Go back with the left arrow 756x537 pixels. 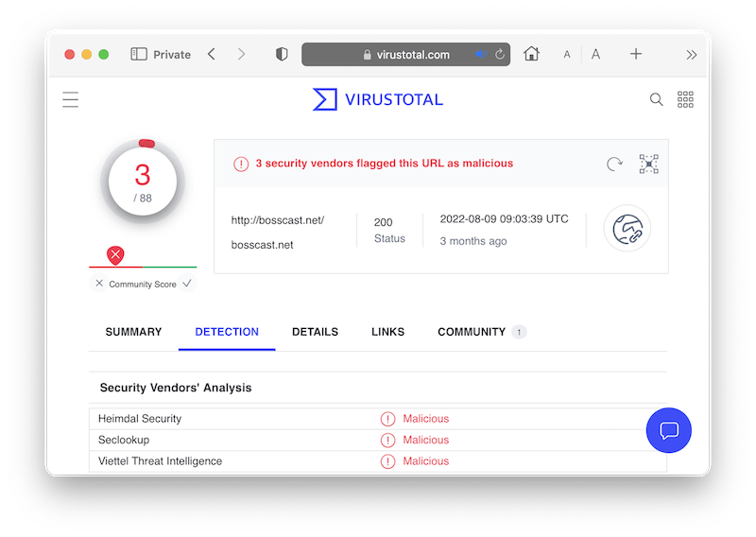tap(212, 54)
